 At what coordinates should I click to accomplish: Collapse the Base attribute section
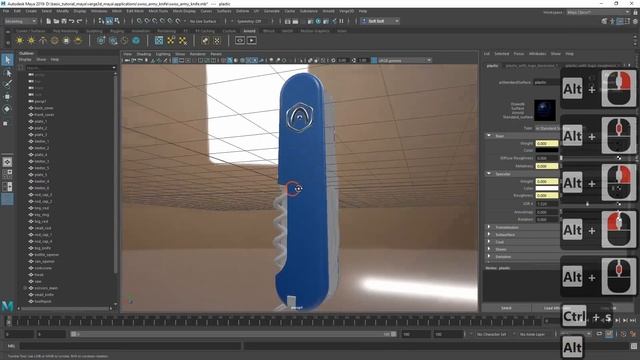(x=489, y=136)
